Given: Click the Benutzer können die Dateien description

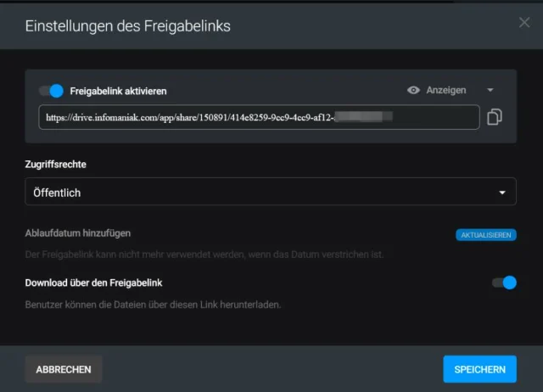Looking at the screenshot, I should tap(153, 305).
